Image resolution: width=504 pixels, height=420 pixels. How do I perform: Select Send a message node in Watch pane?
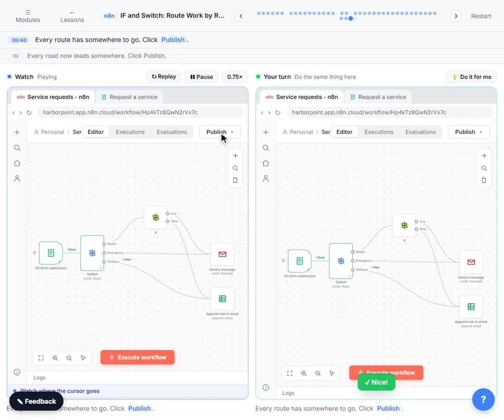[222, 254]
